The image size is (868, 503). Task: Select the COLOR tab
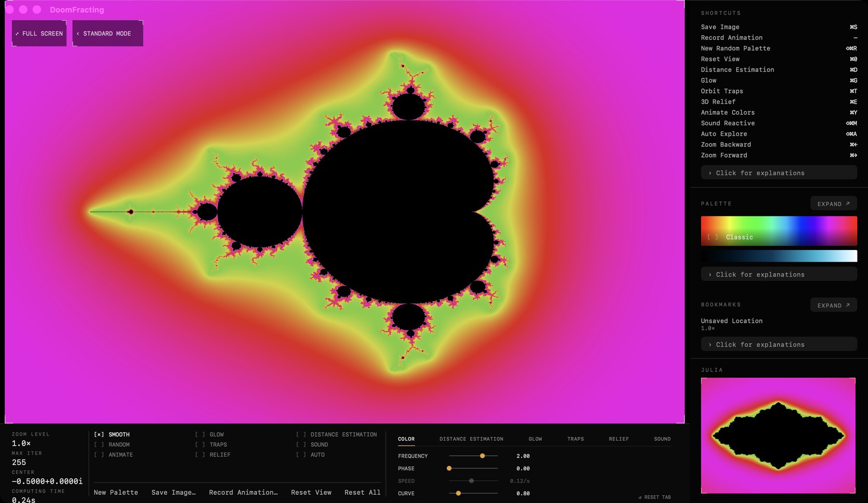tap(406, 439)
